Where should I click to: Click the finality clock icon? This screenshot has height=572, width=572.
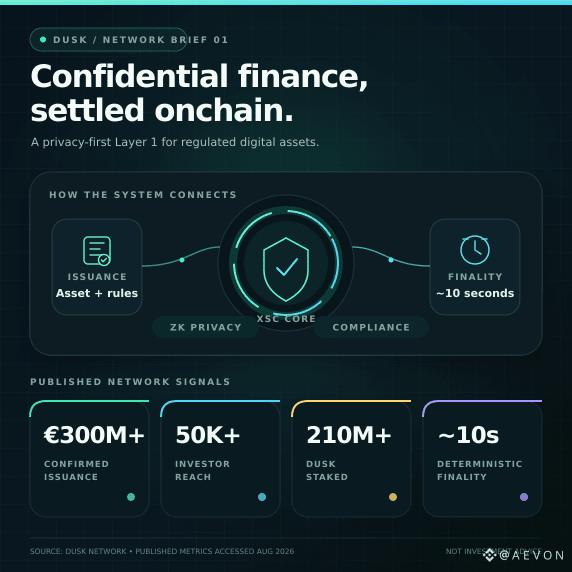click(x=475, y=250)
